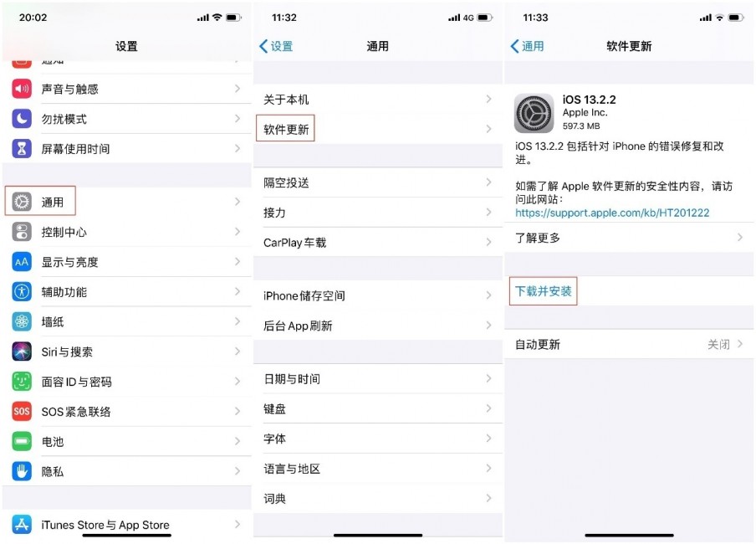This screenshot has height=544, width=756.
Task: Open Background App Refresh (后台App刷新)
Action: coord(377,326)
